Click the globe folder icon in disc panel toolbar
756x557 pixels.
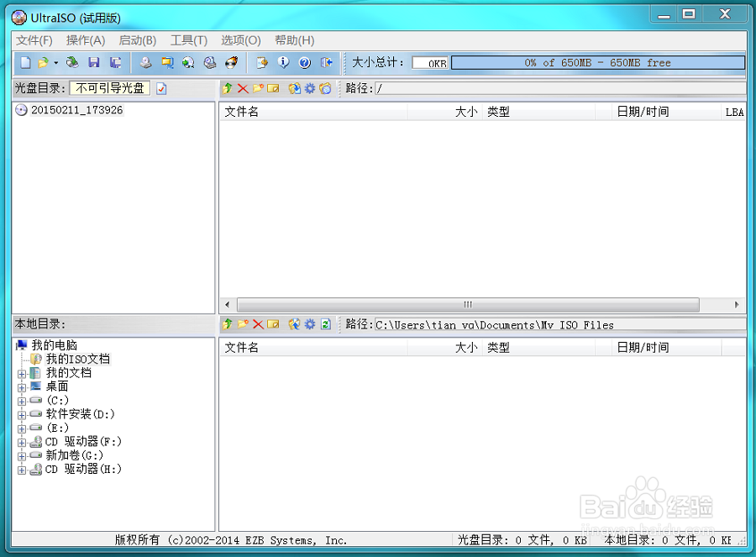[326, 88]
